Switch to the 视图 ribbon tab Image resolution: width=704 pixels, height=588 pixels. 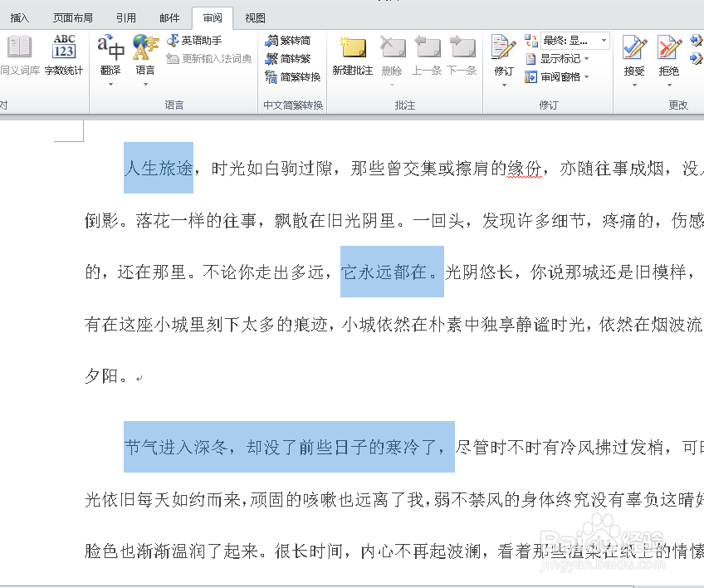point(254,17)
